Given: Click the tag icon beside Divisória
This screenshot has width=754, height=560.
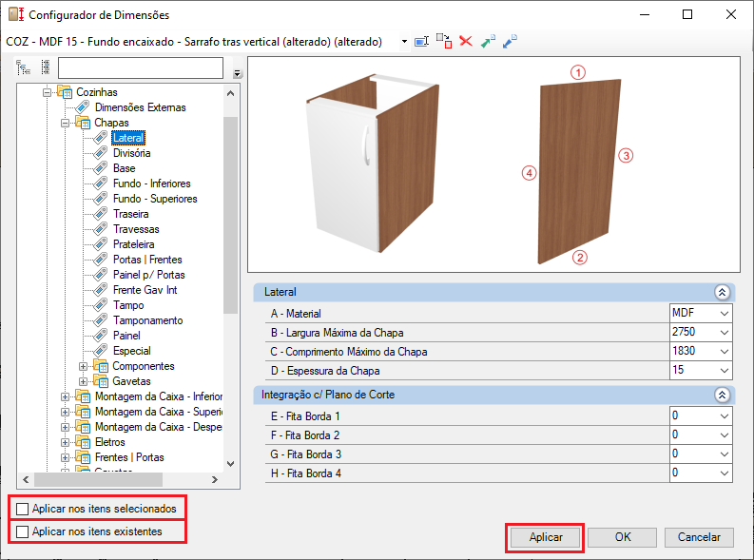Looking at the screenshot, I should tap(100, 153).
